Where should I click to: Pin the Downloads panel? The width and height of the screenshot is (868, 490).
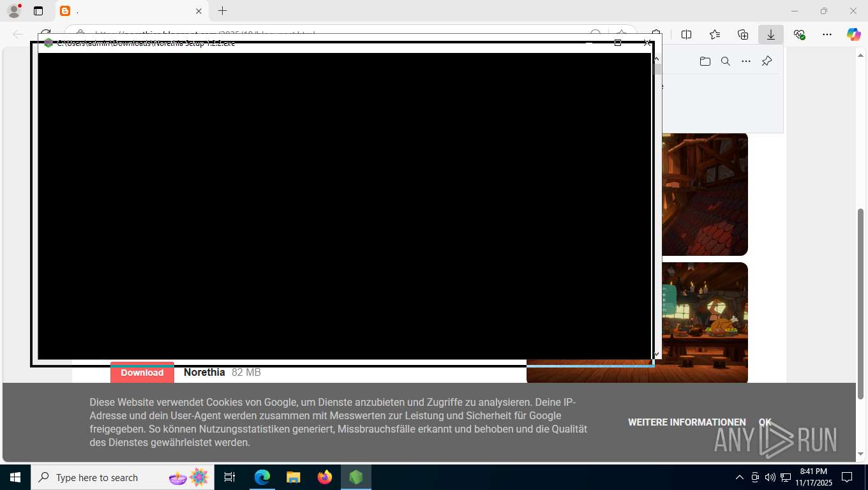coord(767,61)
